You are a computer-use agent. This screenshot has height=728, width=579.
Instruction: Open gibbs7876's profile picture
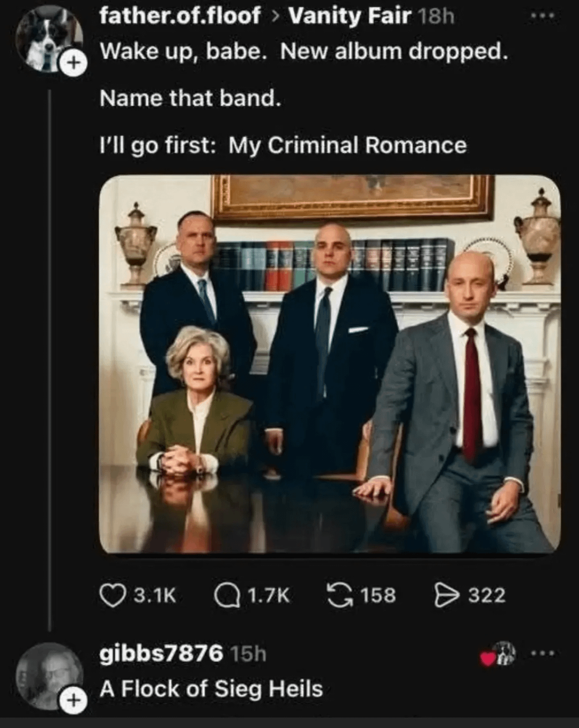46,673
